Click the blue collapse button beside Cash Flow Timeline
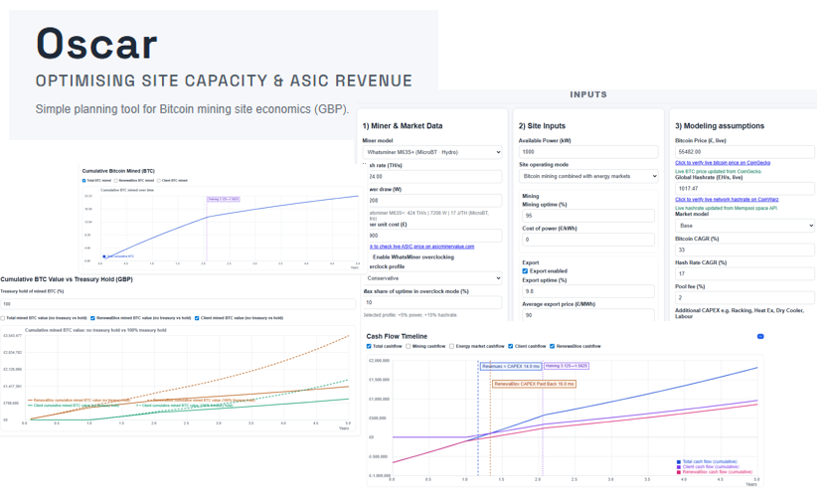 [x=760, y=336]
